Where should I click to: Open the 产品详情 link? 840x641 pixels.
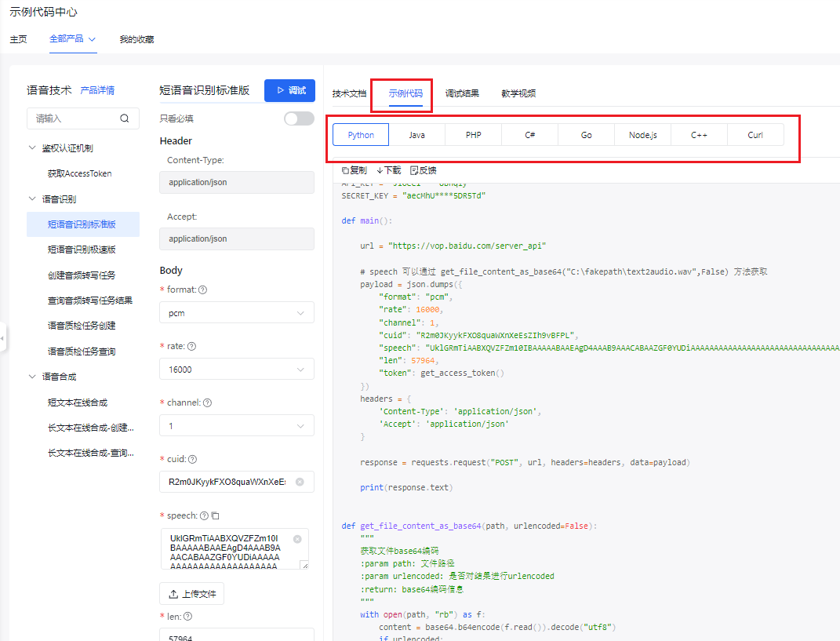[97, 90]
